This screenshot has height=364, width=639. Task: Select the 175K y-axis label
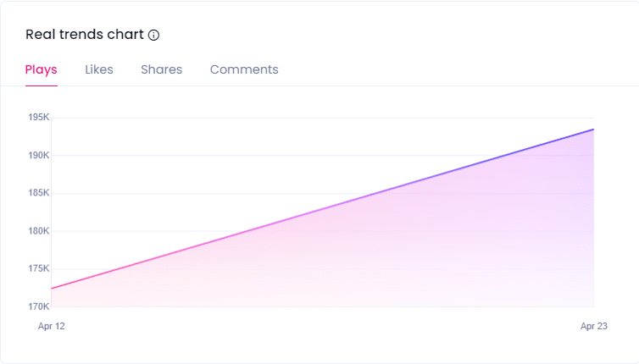pos(39,268)
